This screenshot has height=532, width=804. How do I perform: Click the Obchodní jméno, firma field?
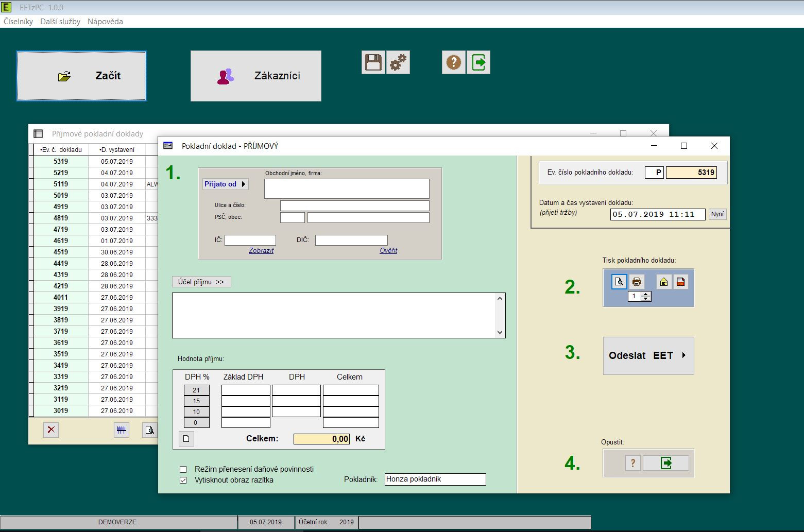(x=347, y=188)
